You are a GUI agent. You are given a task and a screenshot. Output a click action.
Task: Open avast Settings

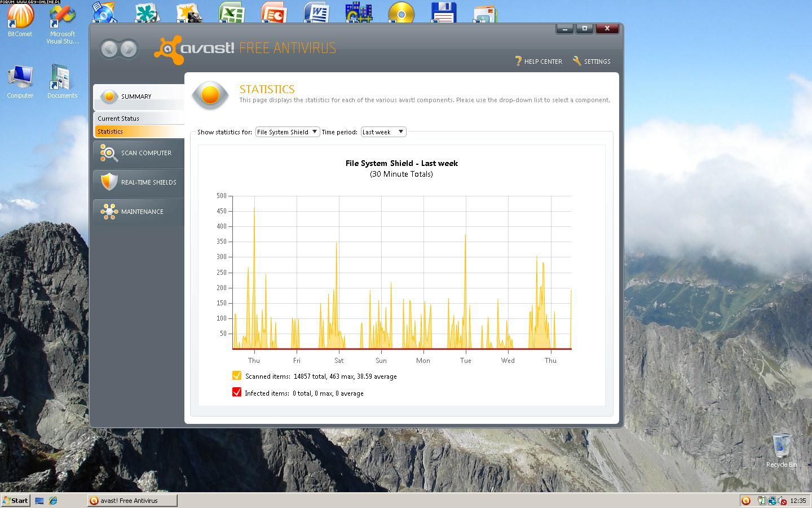point(592,61)
